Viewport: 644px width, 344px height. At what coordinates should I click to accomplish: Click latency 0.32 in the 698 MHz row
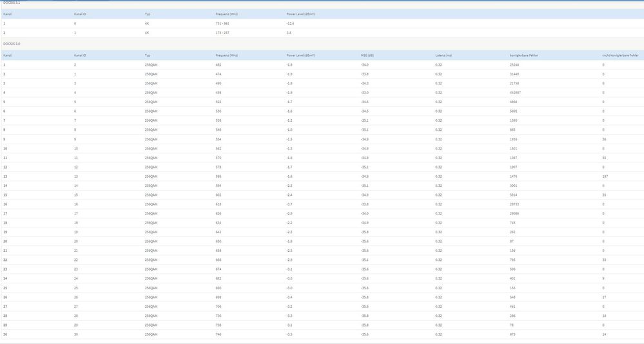(x=438, y=297)
